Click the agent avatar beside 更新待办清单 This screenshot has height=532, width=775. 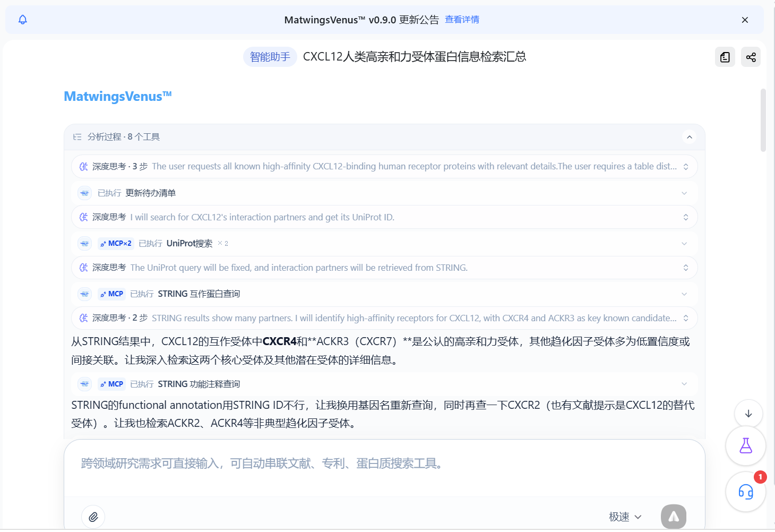coord(85,193)
